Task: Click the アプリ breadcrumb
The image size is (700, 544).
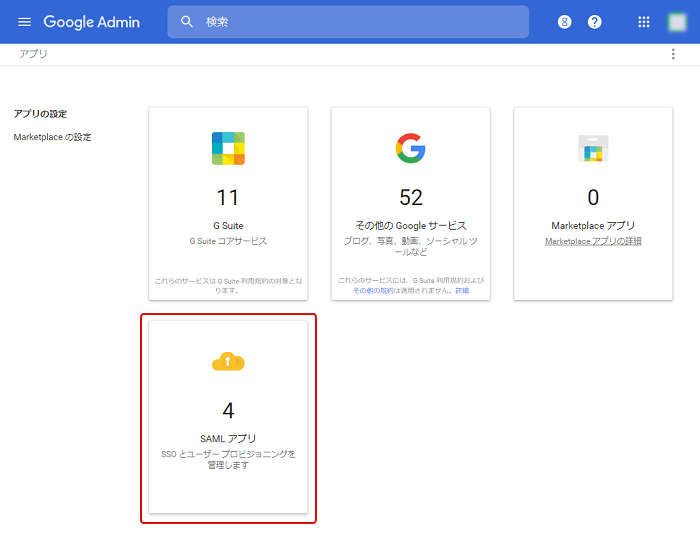Action: pos(33,54)
